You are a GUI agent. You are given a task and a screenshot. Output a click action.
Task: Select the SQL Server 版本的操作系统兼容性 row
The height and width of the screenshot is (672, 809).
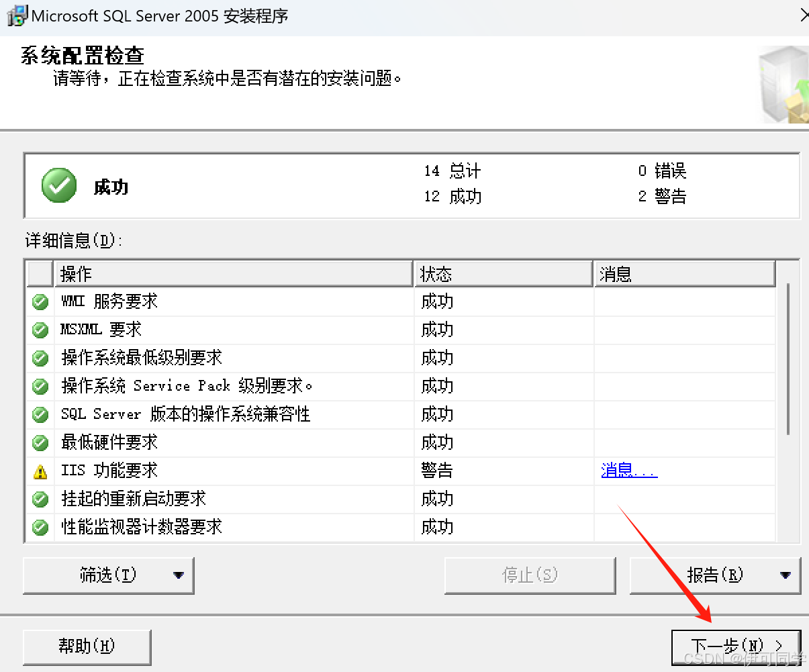[401, 415]
